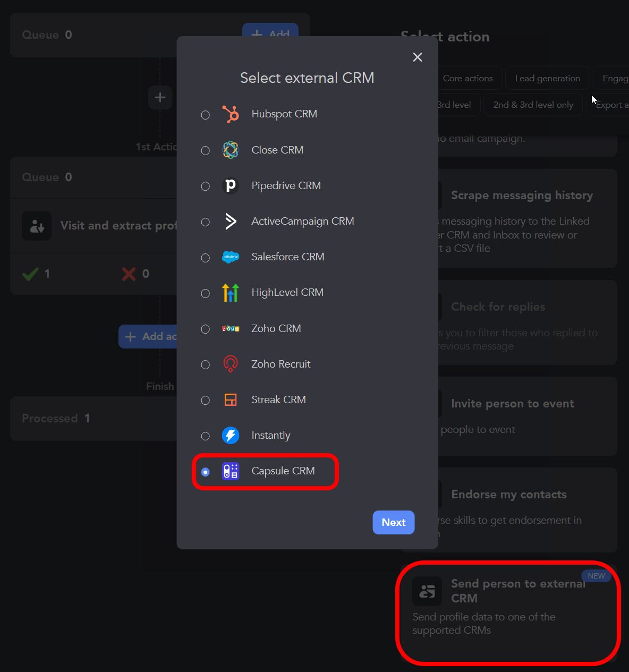Click the Capsule CRM logo
The image size is (629, 672).
[x=231, y=471]
